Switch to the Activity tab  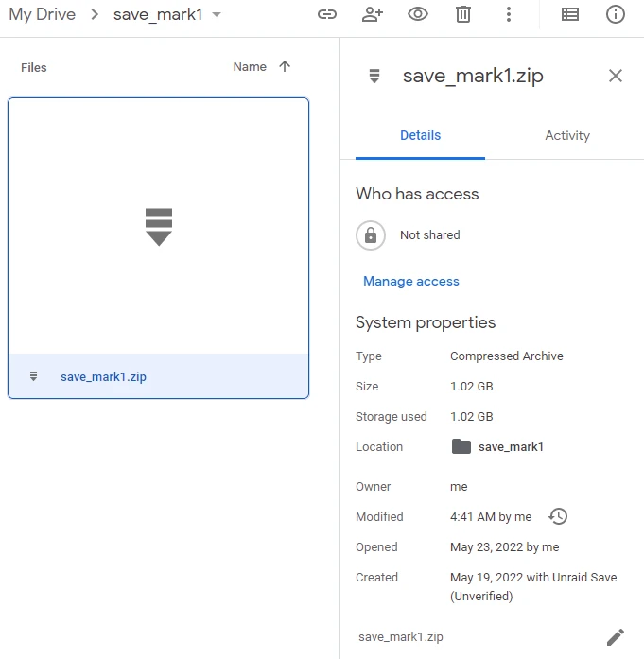tap(567, 136)
